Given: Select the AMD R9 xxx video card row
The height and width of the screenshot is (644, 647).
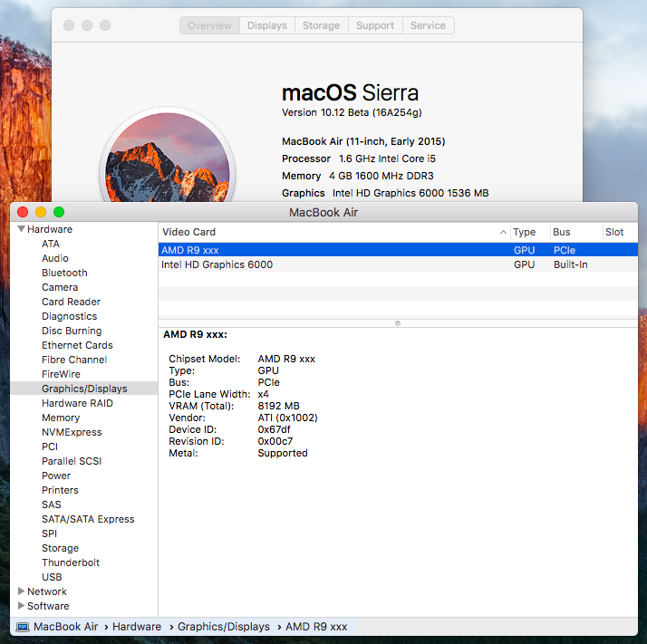Looking at the screenshot, I should (398, 250).
